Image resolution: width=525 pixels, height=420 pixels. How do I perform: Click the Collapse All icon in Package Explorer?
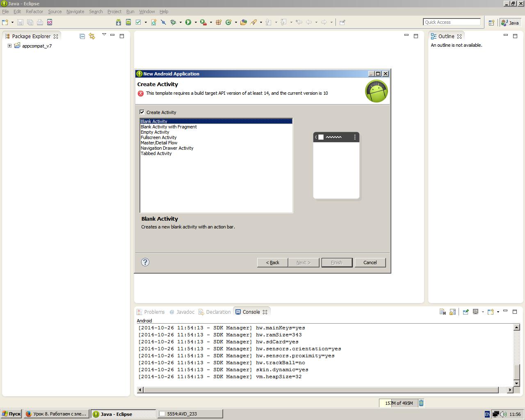pyautogui.click(x=82, y=36)
